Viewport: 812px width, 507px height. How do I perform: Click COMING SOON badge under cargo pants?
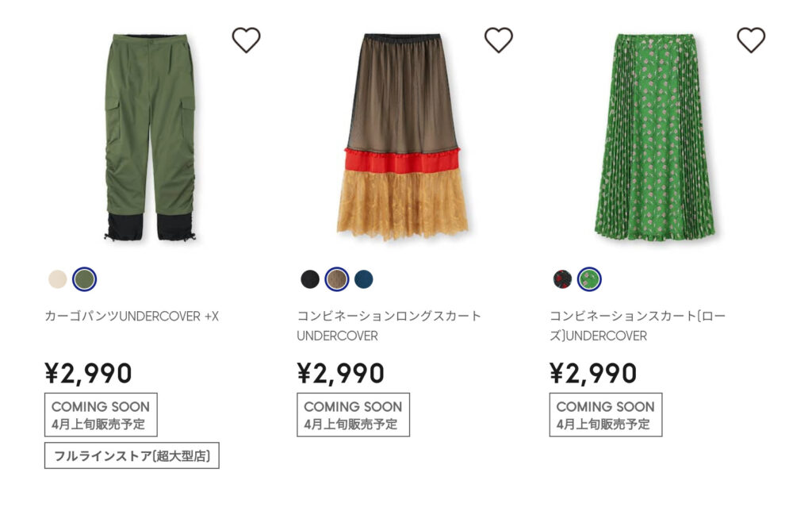[101, 415]
